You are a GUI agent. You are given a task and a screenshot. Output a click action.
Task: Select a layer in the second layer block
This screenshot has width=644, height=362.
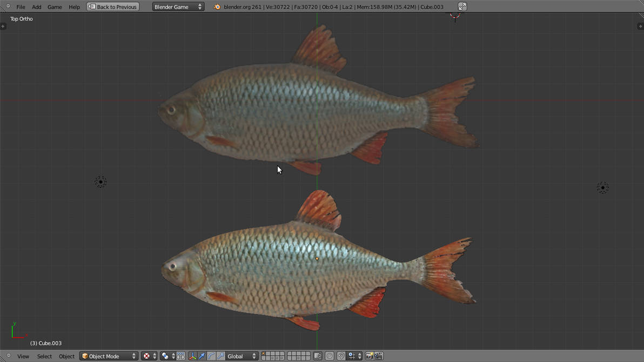coord(299,356)
